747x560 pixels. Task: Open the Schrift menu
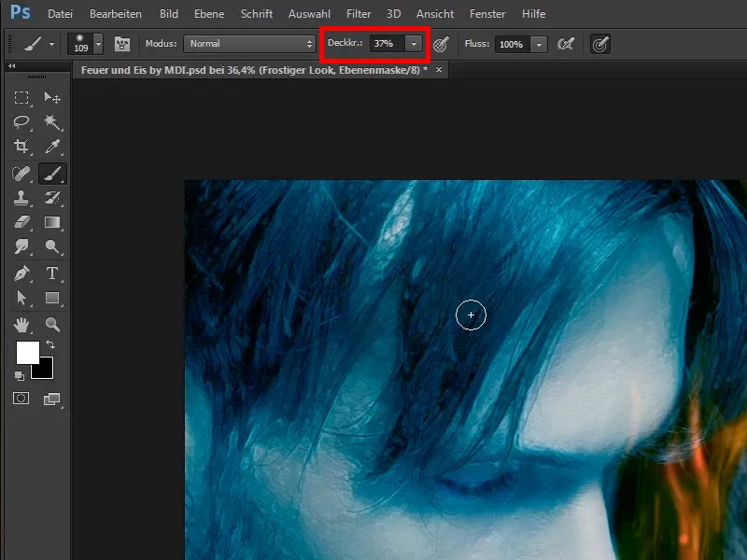(256, 14)
